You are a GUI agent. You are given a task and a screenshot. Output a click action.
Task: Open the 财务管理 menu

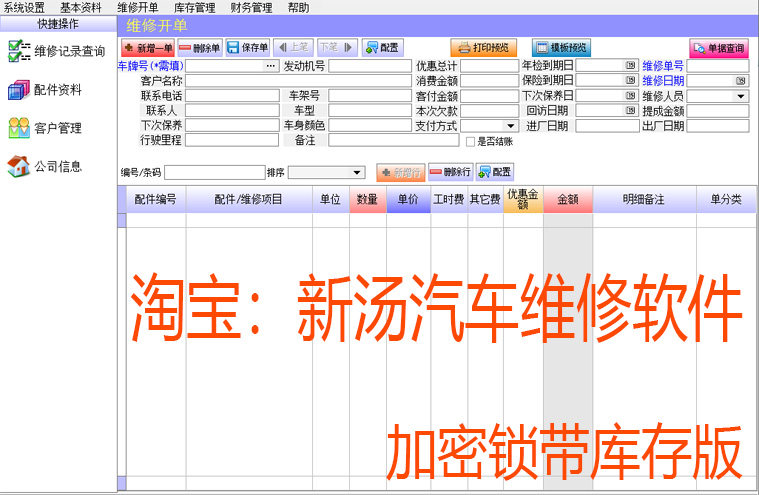coord(251,7)
